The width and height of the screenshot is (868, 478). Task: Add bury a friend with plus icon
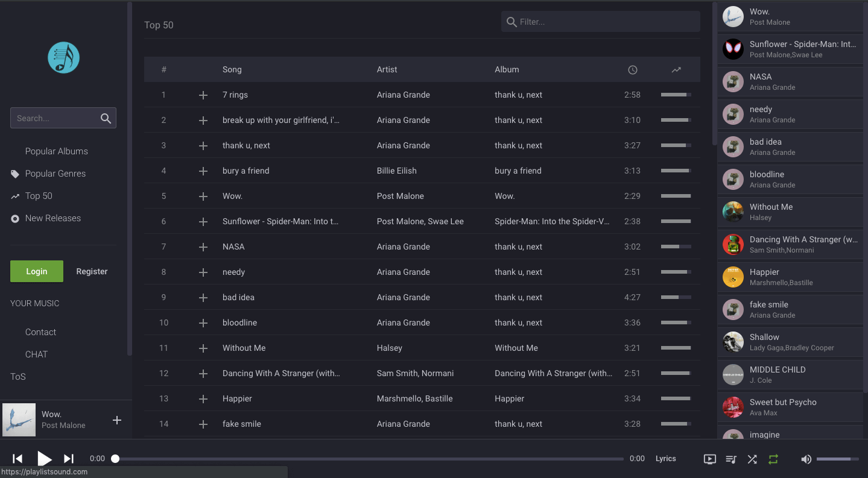[x=203, y=171]
